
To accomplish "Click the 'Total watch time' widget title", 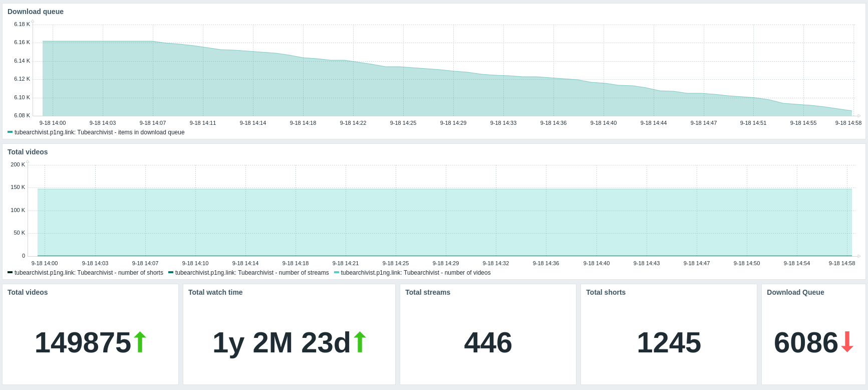I will (215, 292).
